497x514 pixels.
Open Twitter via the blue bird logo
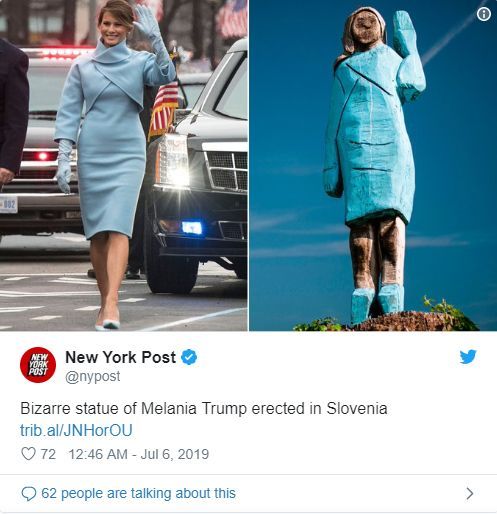click(x=468, y=356)
